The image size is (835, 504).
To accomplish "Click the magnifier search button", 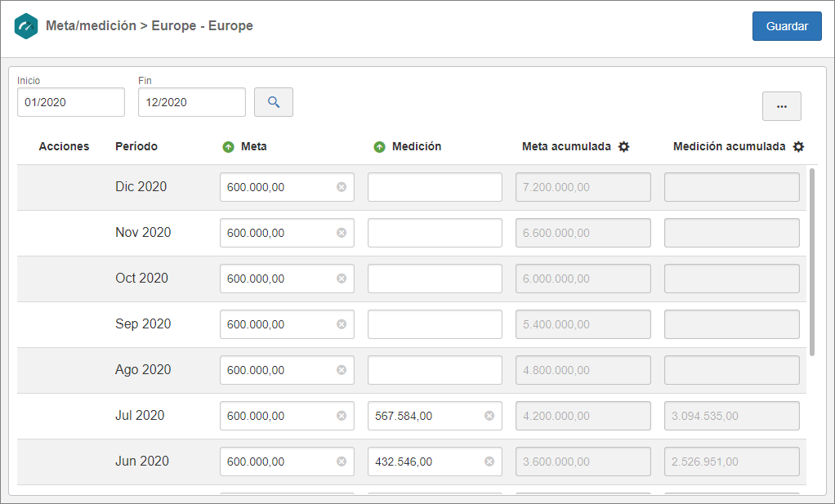I will pyautogui.click(x=274, y=102).
